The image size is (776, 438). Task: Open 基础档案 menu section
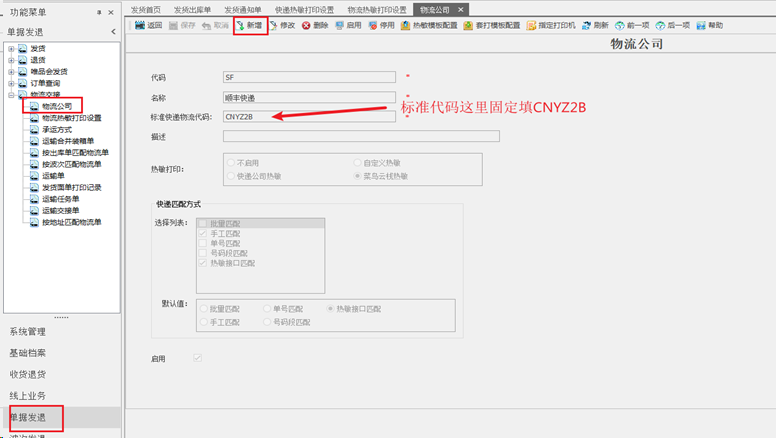tap(28, 353)
